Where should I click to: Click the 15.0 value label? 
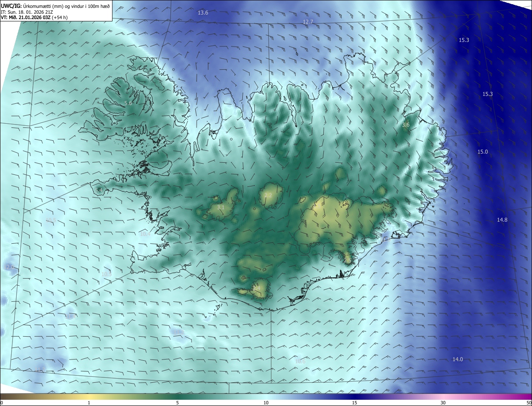[x=483, y=152]
